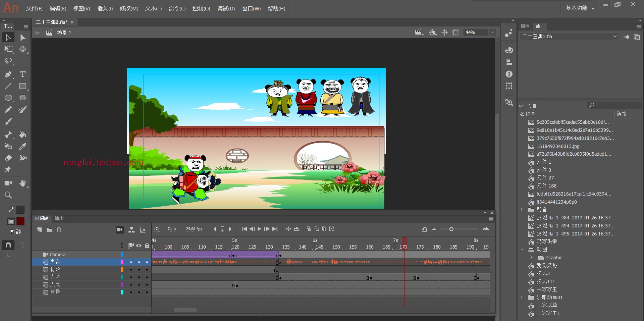Go to first frame button

pyautogui.click(x=244, y=229)
